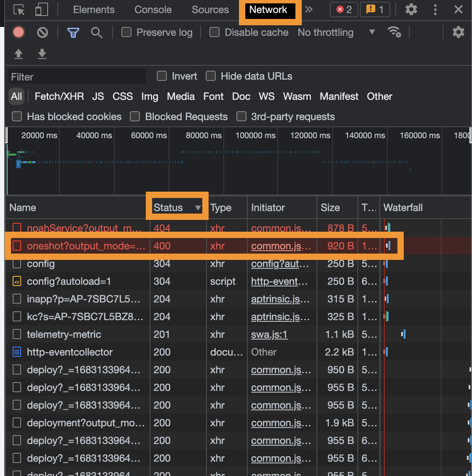
Task: Select the Fetch/XHR filter type
Action: point(59,96)
